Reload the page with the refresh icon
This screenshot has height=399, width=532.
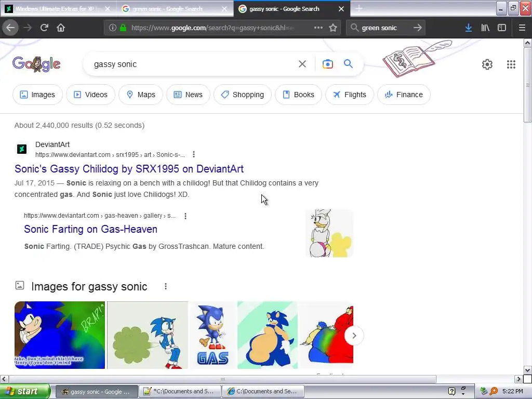44,28
